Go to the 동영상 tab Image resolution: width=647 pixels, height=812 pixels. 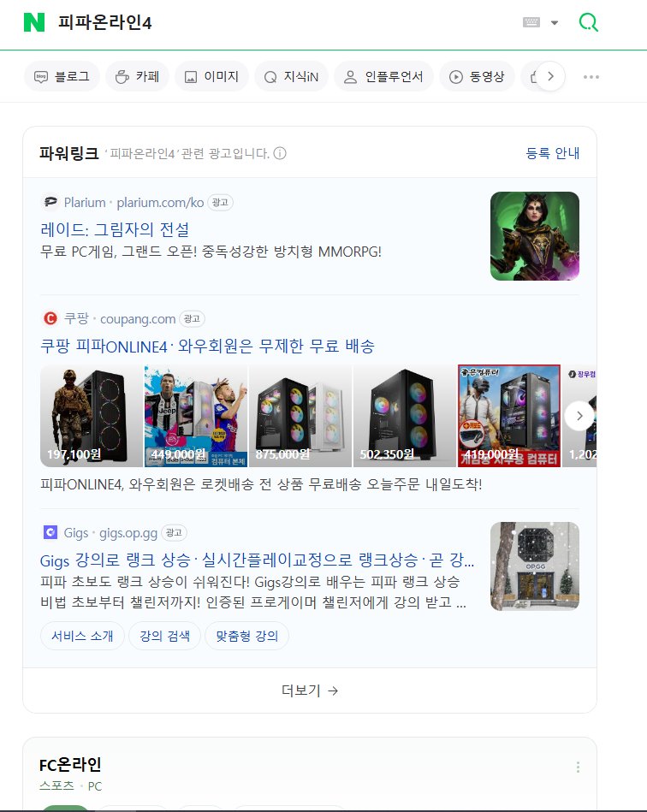[x=477, y=77]
